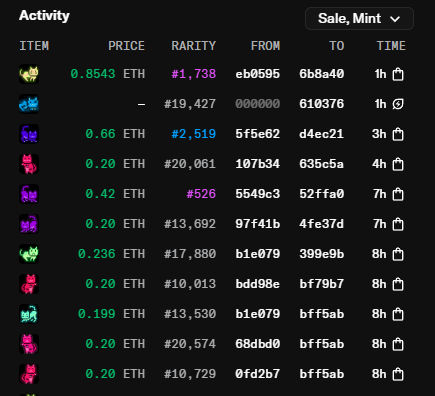Open the teal cat thumbnail for #13,530
The image size is (435, 396).
(x=29, y=314)
